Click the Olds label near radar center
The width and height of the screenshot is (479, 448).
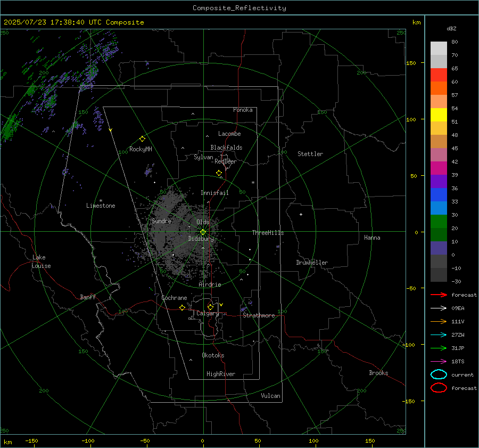coord(203,222)
